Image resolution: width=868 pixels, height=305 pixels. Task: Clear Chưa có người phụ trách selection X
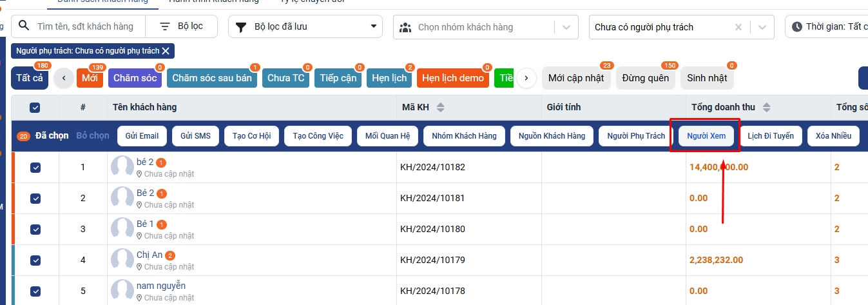(738, 27)
